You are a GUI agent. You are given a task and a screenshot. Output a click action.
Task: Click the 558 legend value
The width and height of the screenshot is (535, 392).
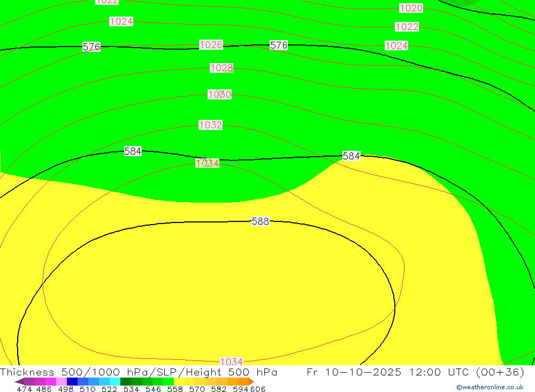click(x=175, y=389)
